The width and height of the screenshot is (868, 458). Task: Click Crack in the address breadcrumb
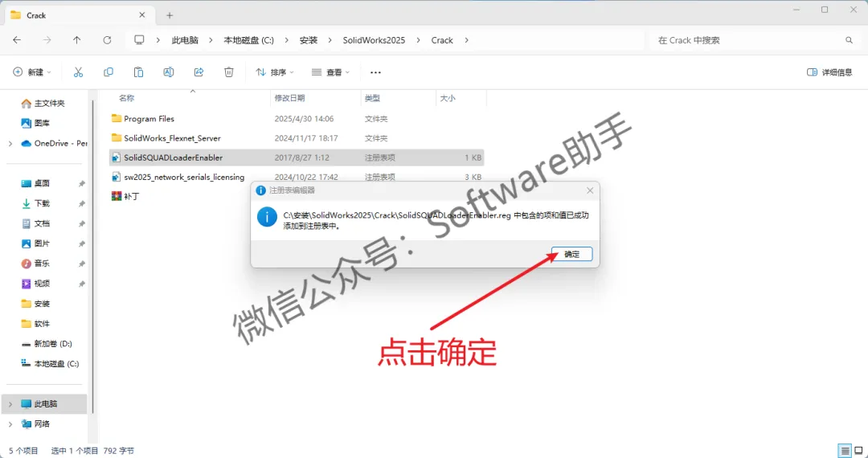pos(442,40)
